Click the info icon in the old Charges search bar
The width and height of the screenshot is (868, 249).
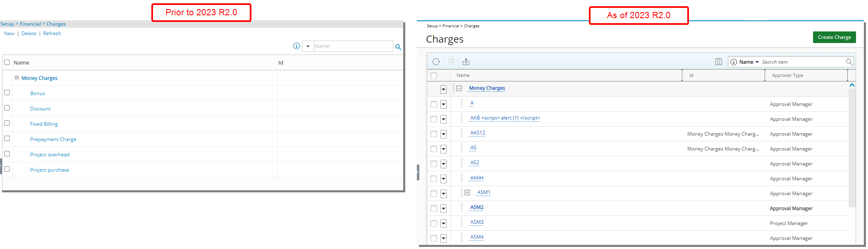(297, 46)
